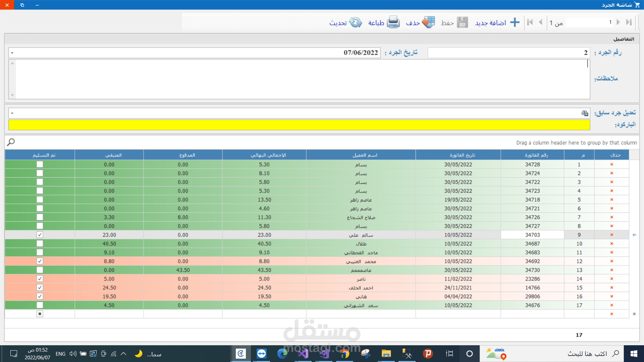Delete row 7 using its red X

(611, 217)
